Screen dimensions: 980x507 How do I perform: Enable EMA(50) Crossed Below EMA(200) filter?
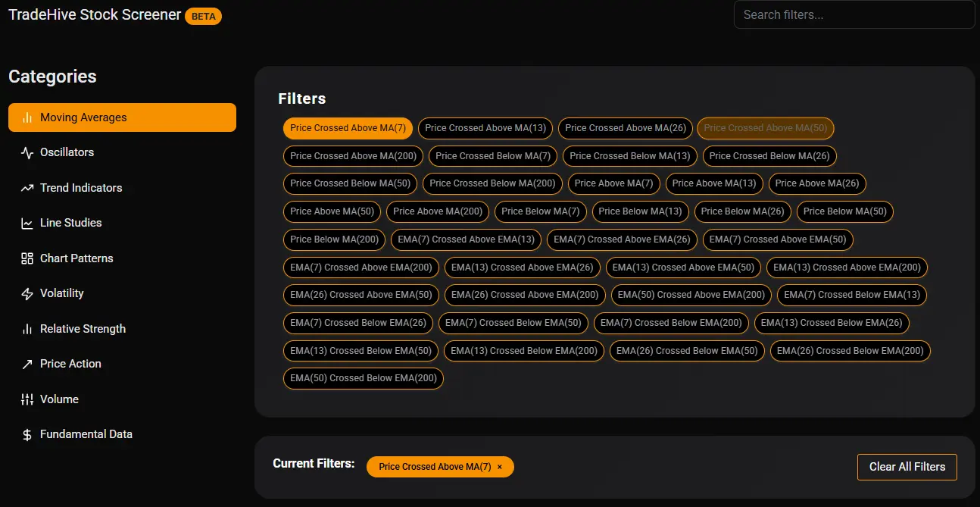click(363, 378)
